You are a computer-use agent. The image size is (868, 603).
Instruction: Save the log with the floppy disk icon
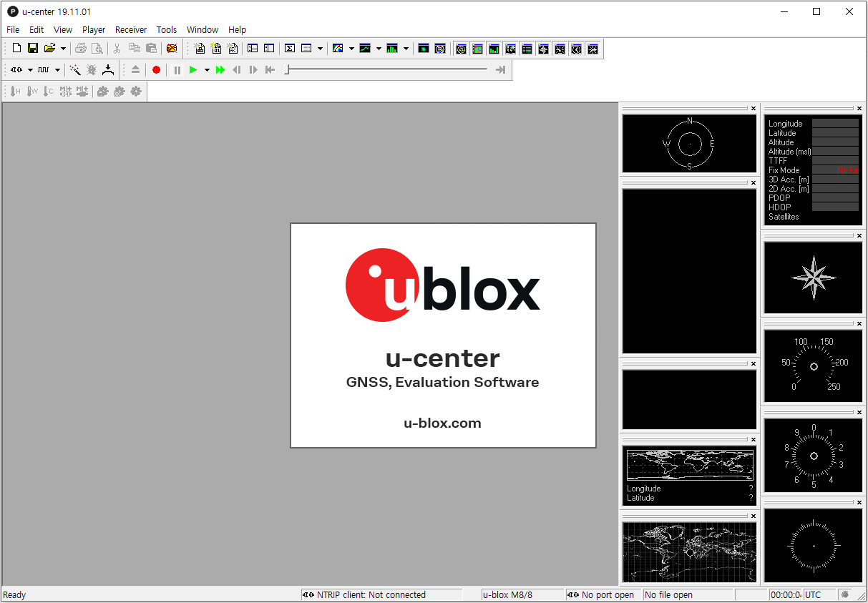tap(33, 49)
